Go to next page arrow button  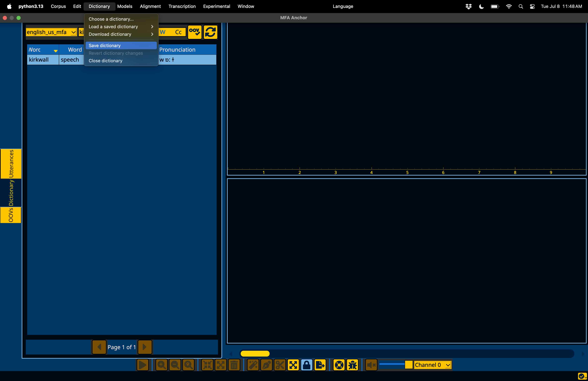click(145, 347)
